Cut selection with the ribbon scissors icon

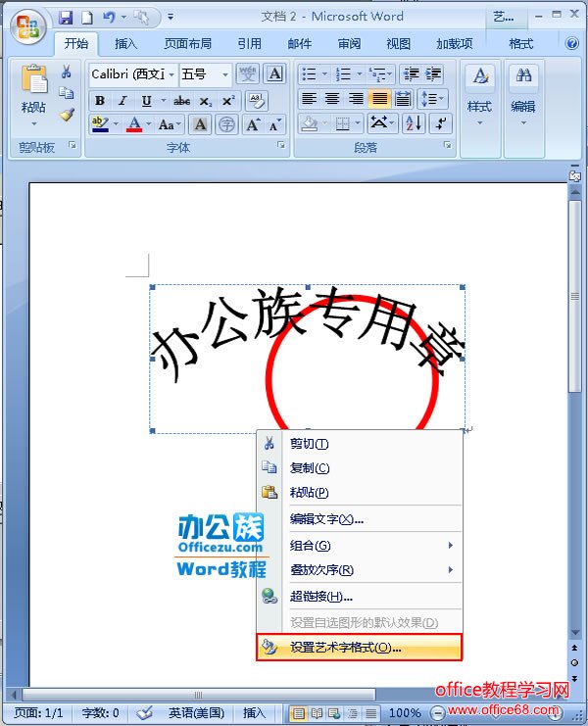click(x=67, y=73)
